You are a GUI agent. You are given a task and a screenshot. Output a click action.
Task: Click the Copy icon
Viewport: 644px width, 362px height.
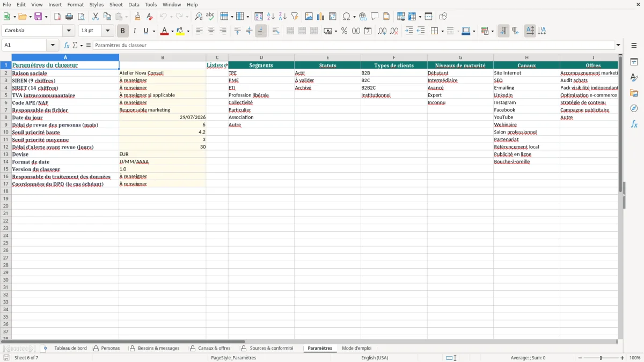pyautogui.click(x=107, y=17)
